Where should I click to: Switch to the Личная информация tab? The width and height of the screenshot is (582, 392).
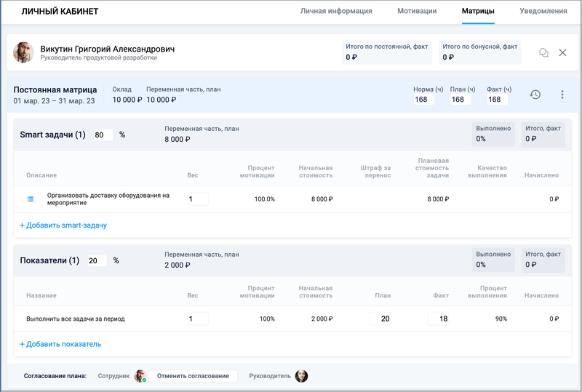click(336, 11)
